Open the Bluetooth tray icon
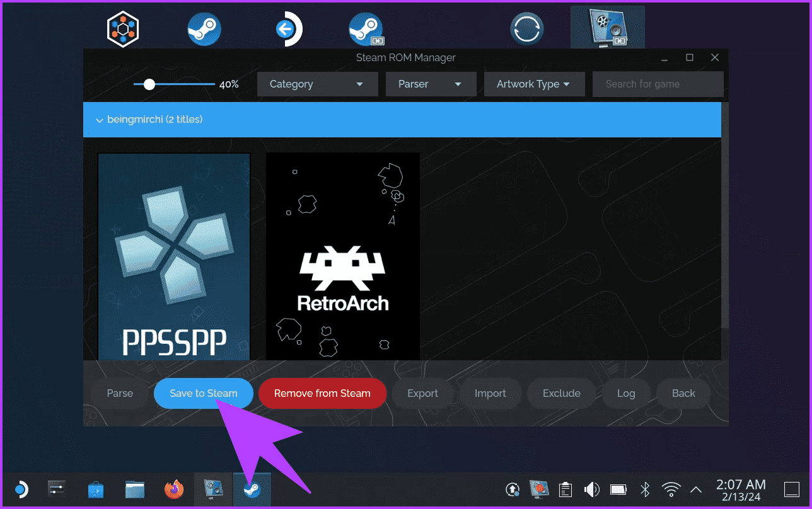812x509 pixels. [x=645, y=489]
